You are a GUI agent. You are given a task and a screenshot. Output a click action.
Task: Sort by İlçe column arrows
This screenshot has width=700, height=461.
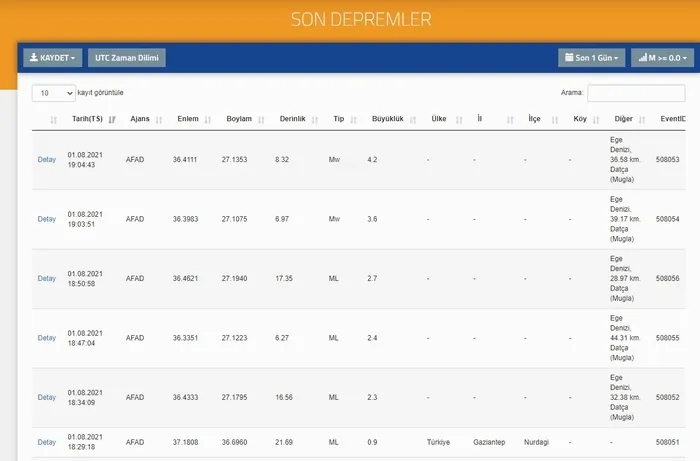click(554, 120)
